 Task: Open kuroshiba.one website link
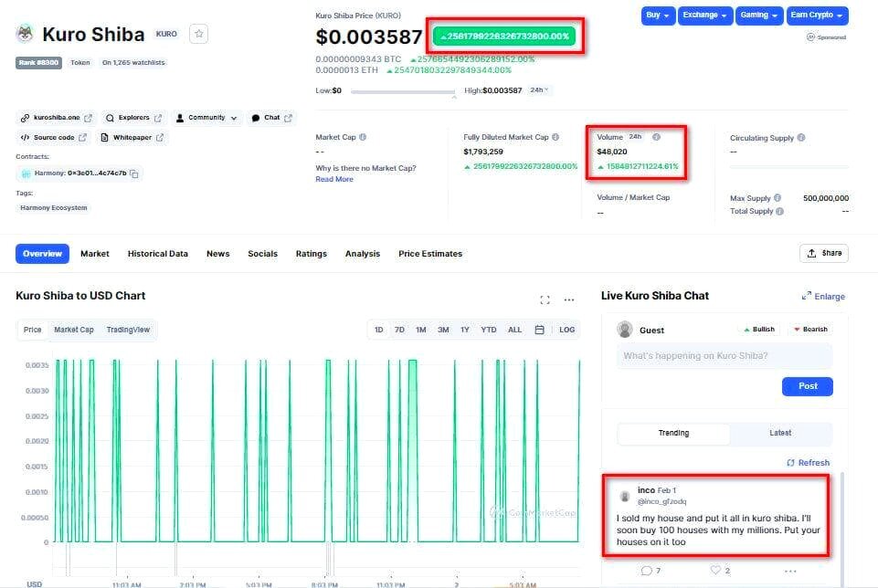[x=56, y=118]
